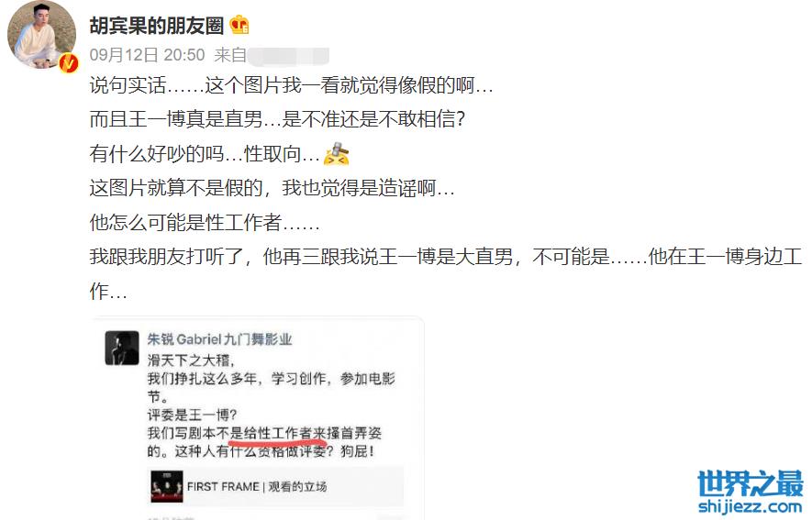Viewport: 812px width, 520px height.
Task: Open the embedded screenshot image in the post
Action: tap(258, 418)
